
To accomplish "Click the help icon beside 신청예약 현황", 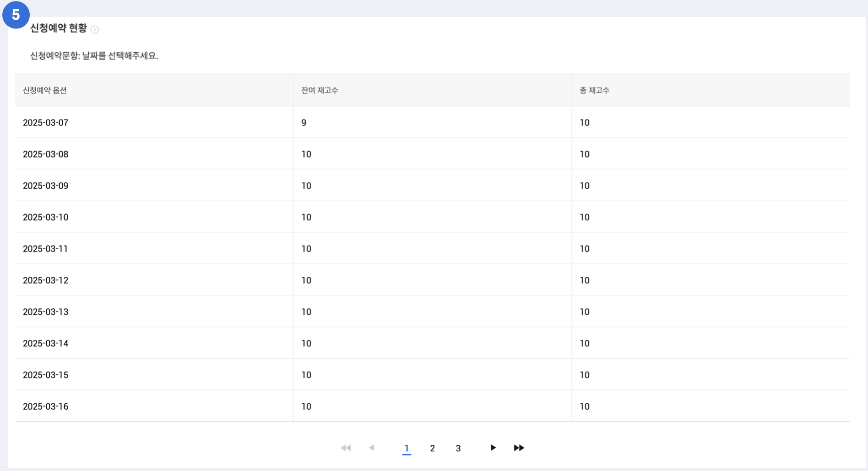I will point(95,30).
